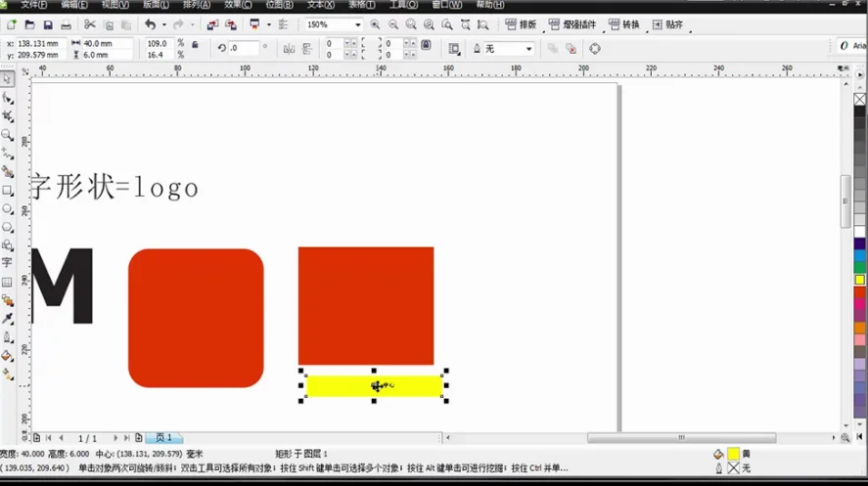The image size is (868, 486).
Task: Select the Smart fill tool
Action: [7, 172]
